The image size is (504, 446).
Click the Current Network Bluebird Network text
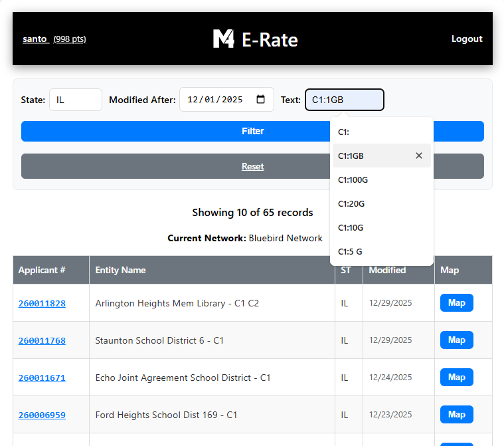pos(245,238)
